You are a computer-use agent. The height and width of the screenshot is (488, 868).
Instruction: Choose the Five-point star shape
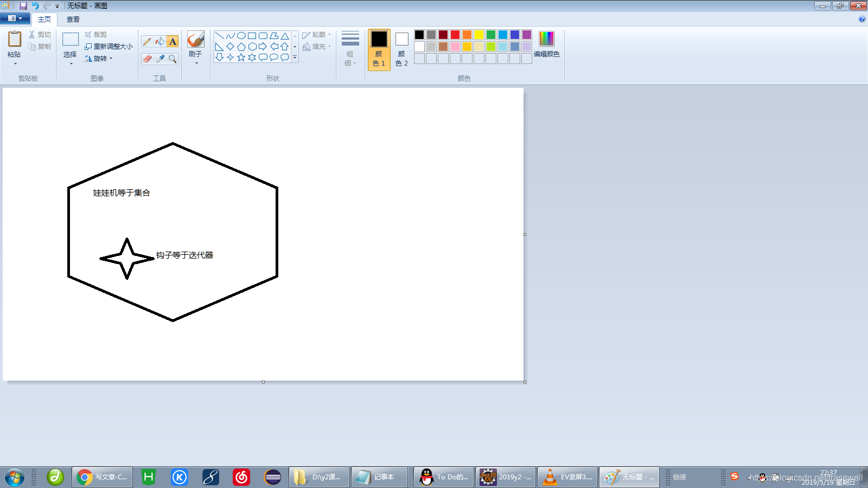[241, 57]
